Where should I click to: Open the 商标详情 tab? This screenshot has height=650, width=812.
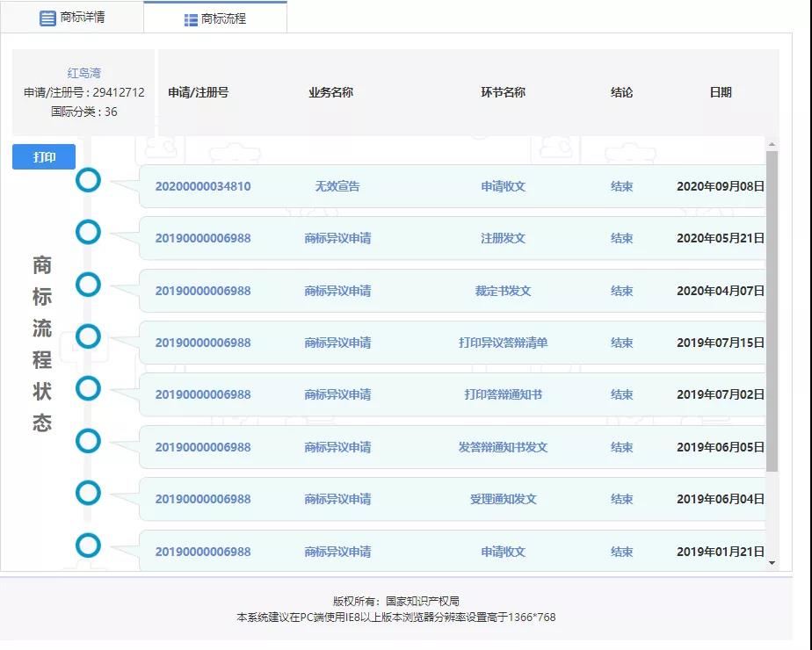click(x=72, y=18)
